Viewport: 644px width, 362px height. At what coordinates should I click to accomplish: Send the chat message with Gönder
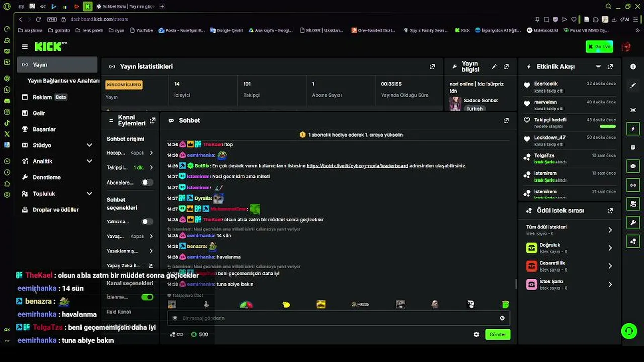(498, 334)
